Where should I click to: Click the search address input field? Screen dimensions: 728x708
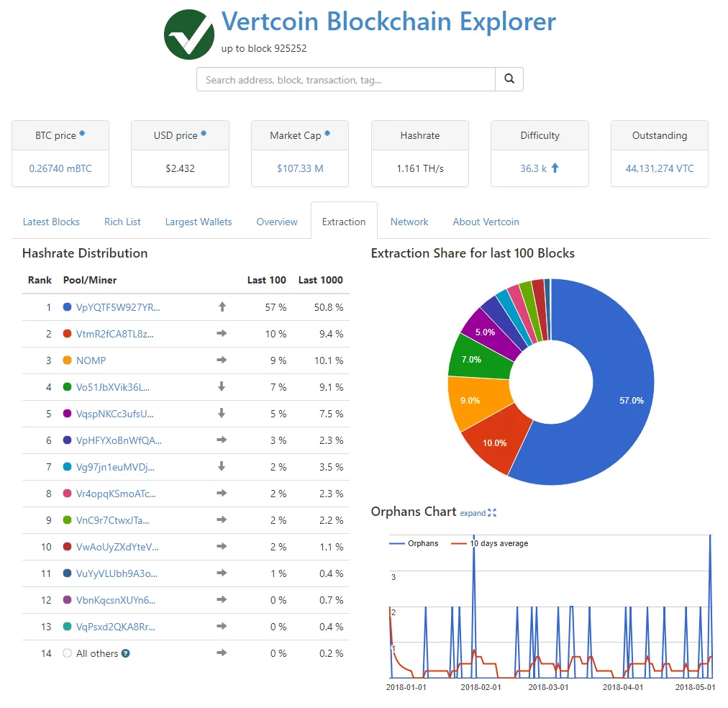click(x=346, y=79)
